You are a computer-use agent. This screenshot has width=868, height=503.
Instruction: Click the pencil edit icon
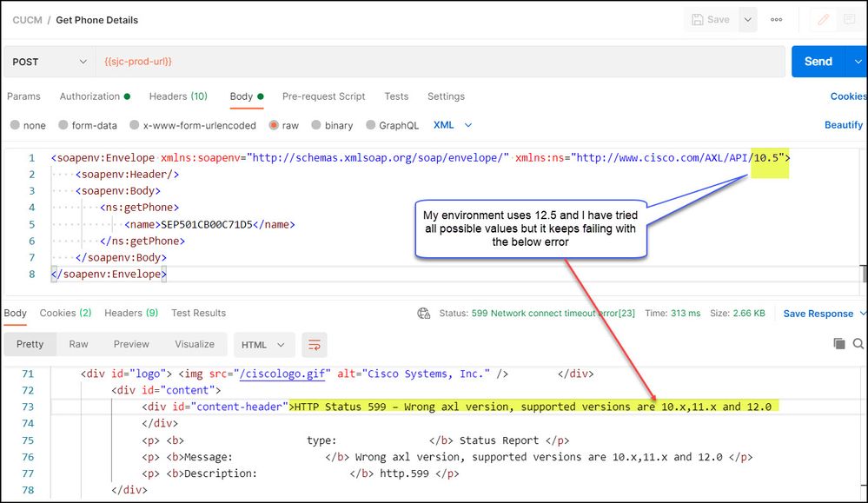click(823, 20)
